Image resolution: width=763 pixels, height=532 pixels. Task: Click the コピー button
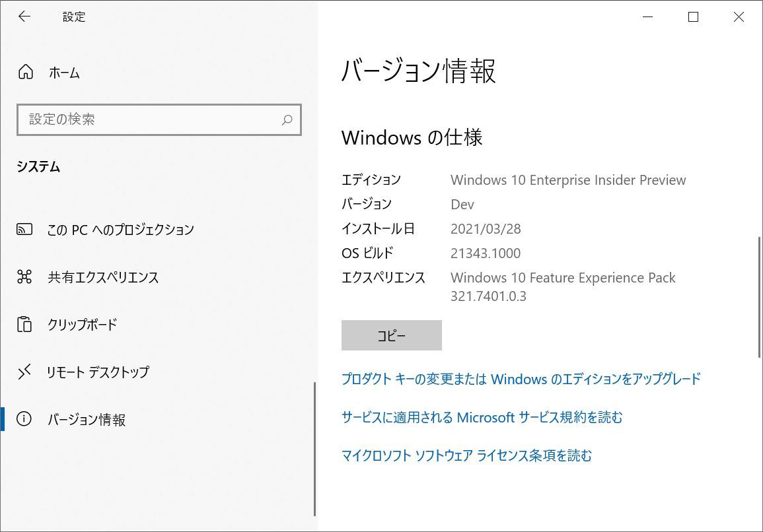point(392,335)
